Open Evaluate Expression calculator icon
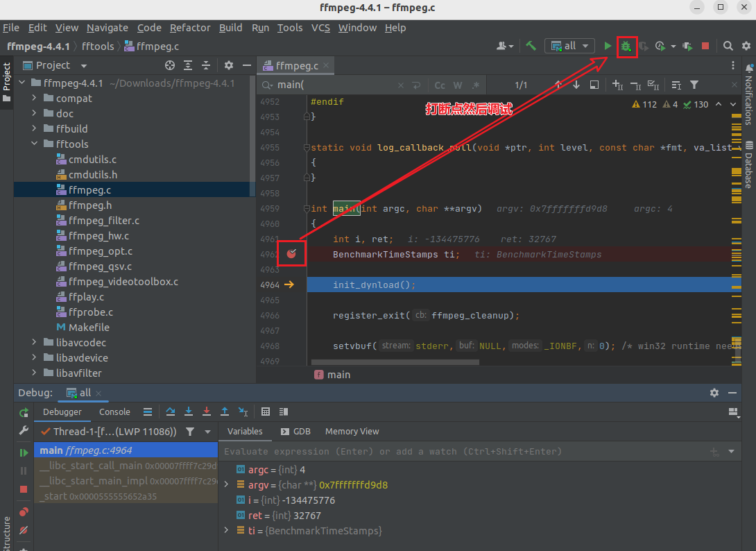The width and height of the screenshot is (756, 551). pyautogui.click(x=265, y=412)
